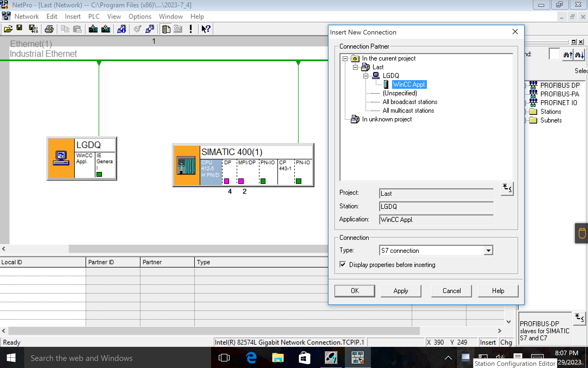
Task: Select the (Unspecified) connection partner
Action: (x=400, y=93)
